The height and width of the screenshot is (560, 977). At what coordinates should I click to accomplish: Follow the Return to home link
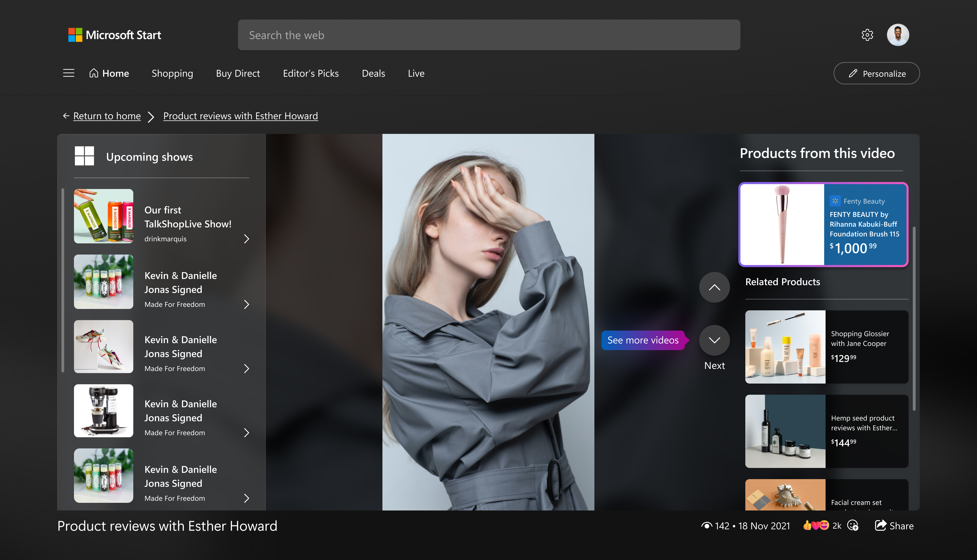pyautogui.click(x=107, y=116)
